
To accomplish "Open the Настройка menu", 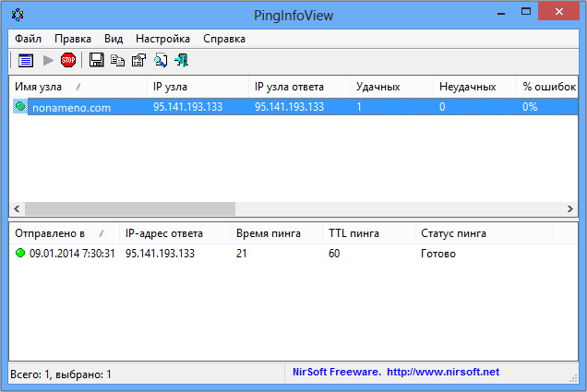I will tap(162, 39).
